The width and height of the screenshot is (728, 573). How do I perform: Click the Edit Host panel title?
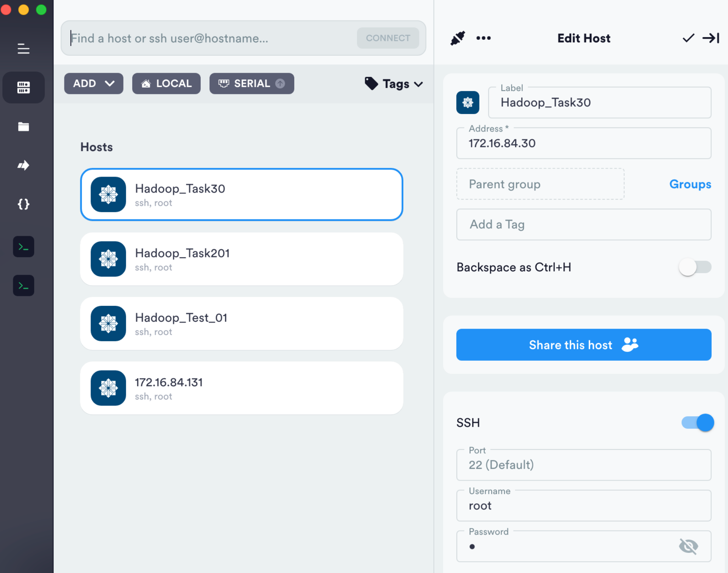click(584, 38)
